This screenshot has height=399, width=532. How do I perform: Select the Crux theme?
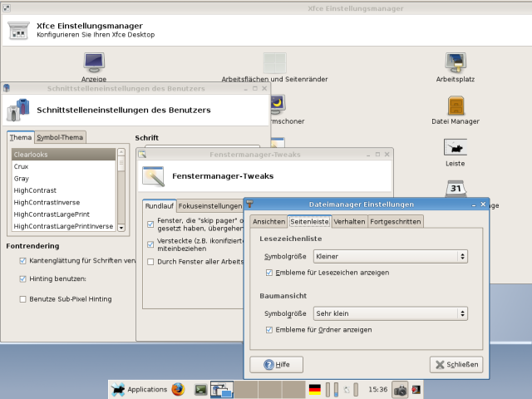click(64, 166)
